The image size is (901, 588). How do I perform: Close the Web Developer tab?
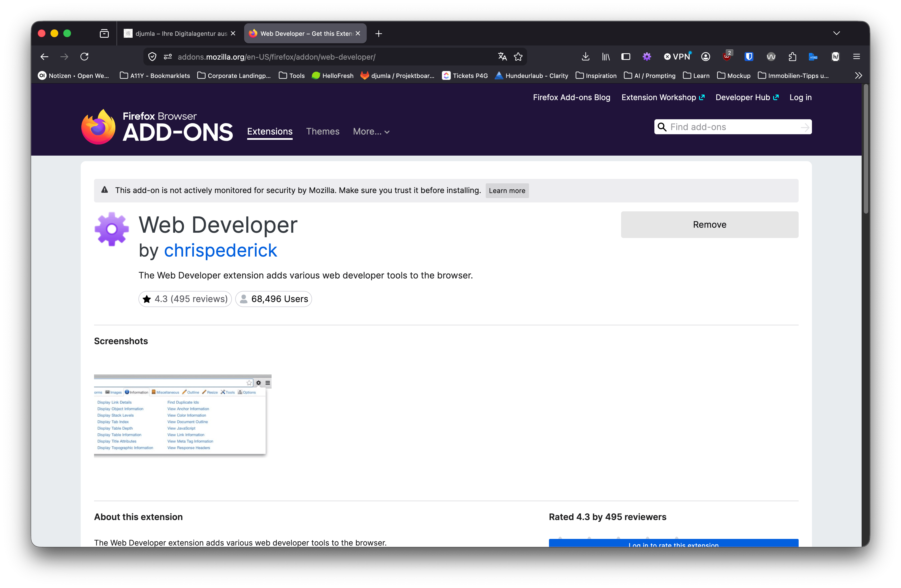pos(358,33)
